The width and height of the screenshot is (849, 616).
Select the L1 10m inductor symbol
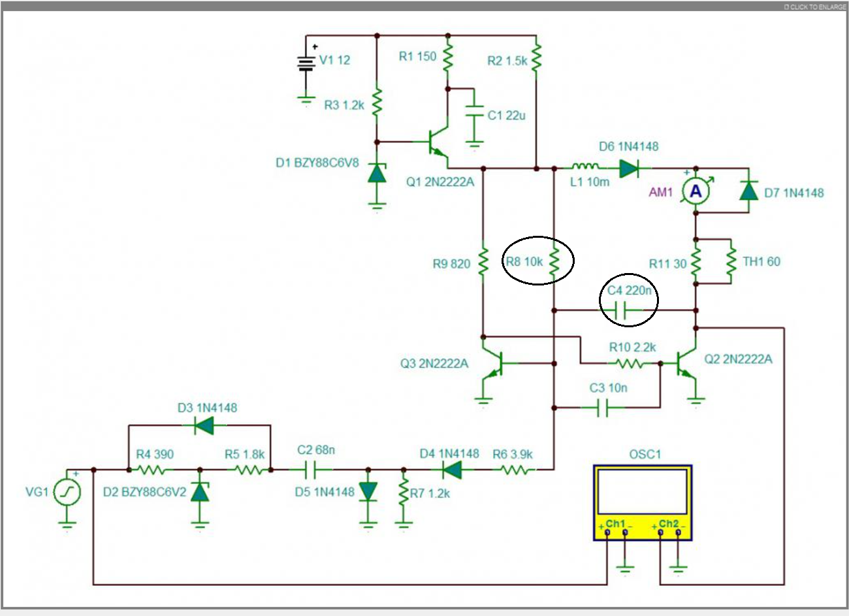pos(586,167)
